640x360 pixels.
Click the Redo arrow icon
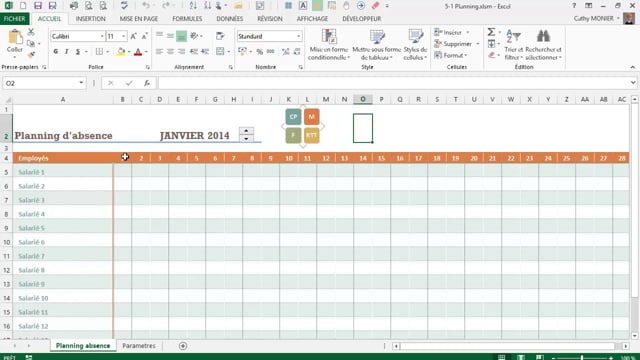tap(166, 6)
